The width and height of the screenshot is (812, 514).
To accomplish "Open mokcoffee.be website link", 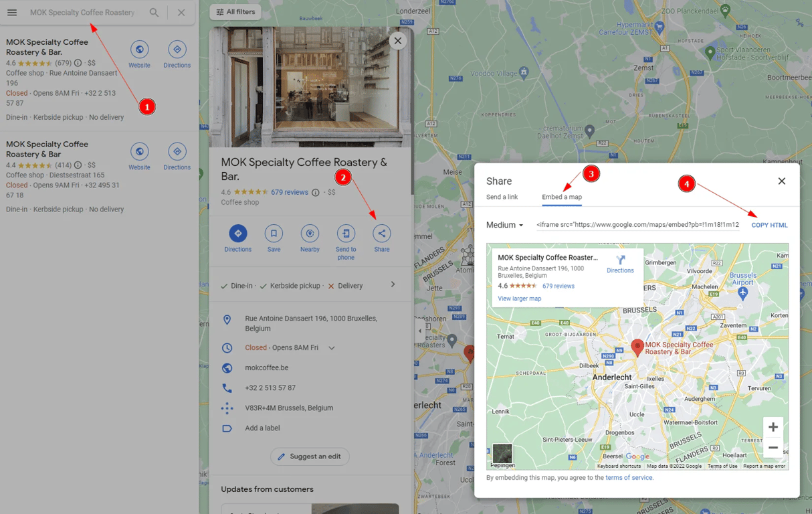I will 267,368.
